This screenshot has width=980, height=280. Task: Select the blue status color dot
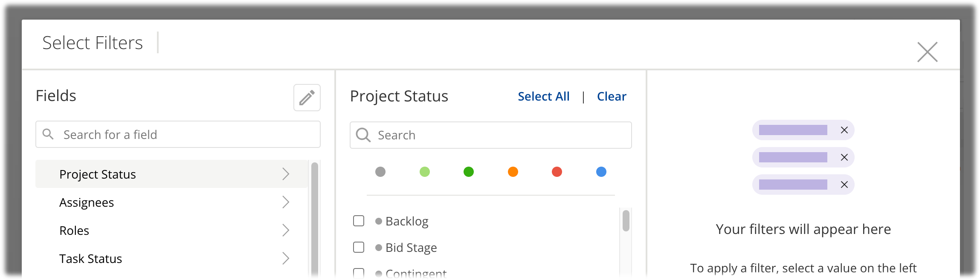(601, 172)
